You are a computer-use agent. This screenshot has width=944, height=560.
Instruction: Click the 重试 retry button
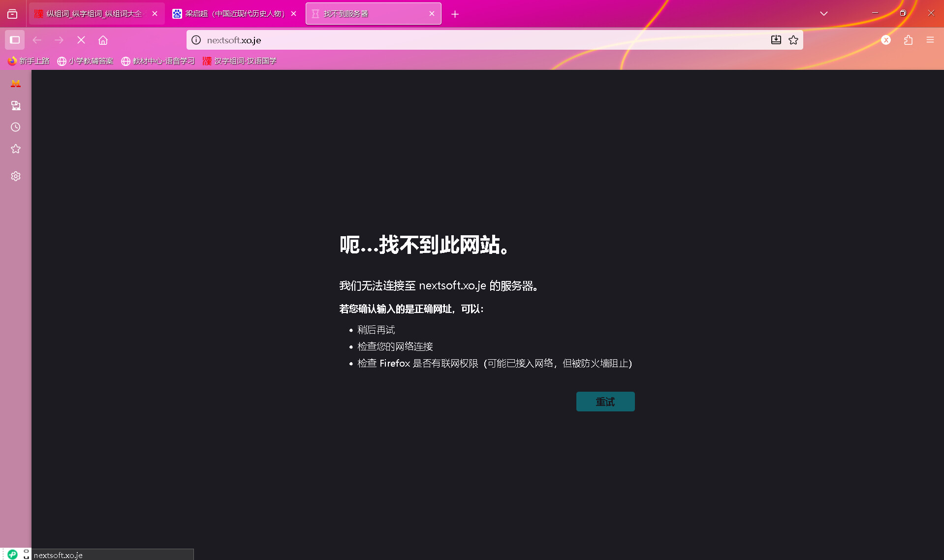605,402
